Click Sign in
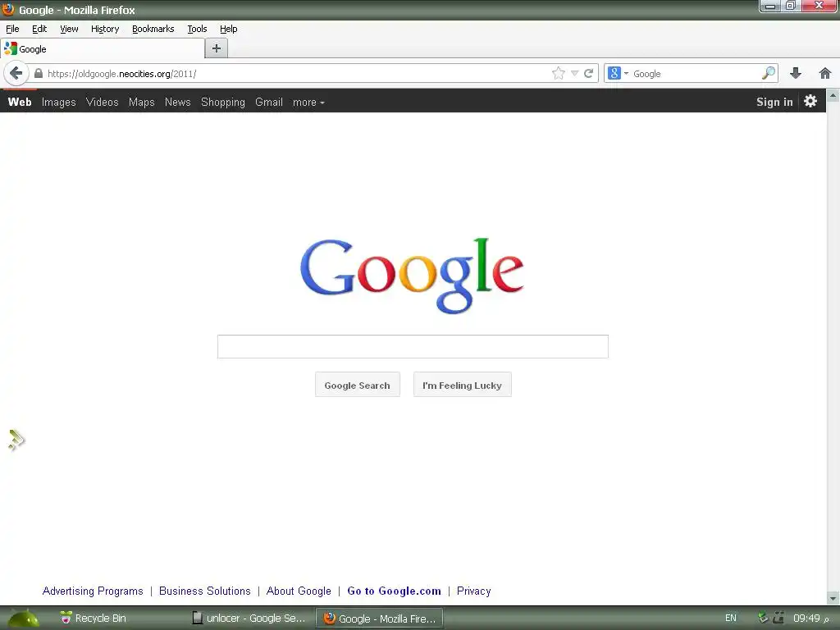840x630 pixels. pyautogui.click(x=774, y=102)
